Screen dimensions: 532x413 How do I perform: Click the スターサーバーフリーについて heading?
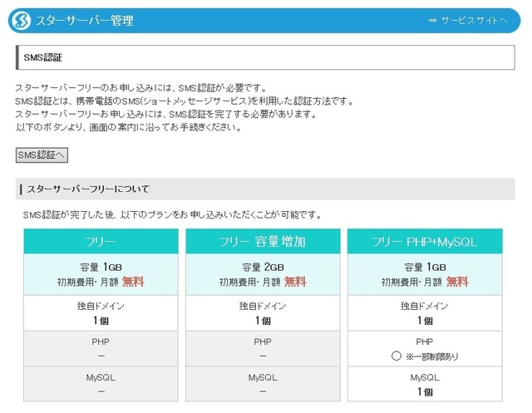pos(88,189)
